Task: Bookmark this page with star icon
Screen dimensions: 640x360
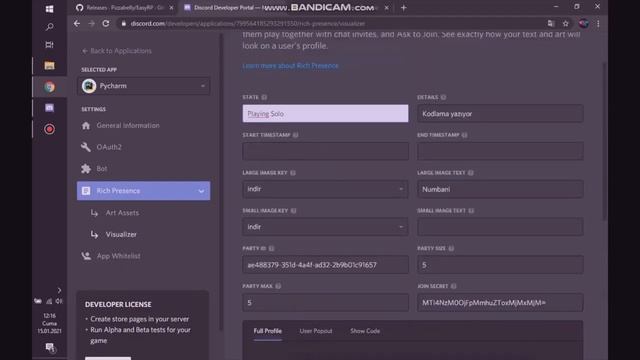Action: 565,24
